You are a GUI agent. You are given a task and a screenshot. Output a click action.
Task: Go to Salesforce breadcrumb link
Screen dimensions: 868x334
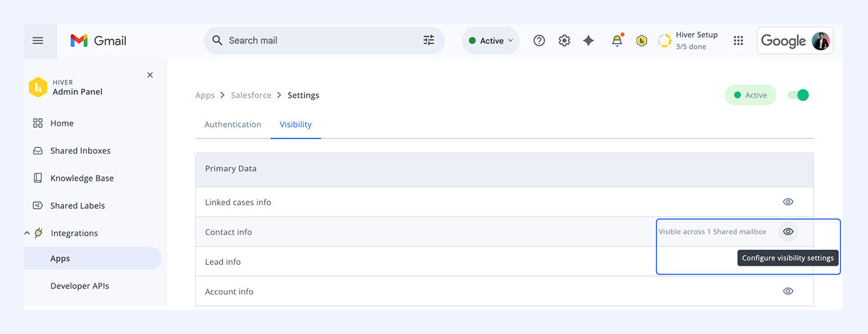pyautogui.click(x=251, y=95)
